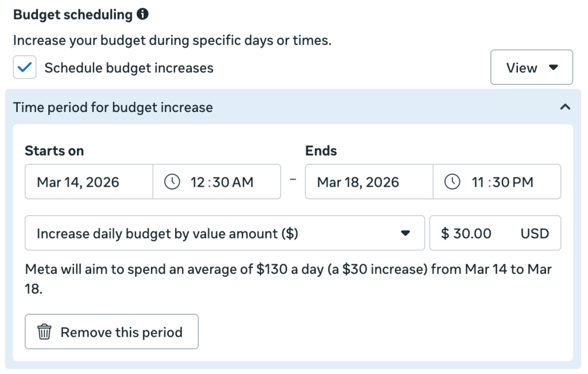Screen dimensions: 588x374
Task: Click the start time hour value 12
Action: pos(198,183)
